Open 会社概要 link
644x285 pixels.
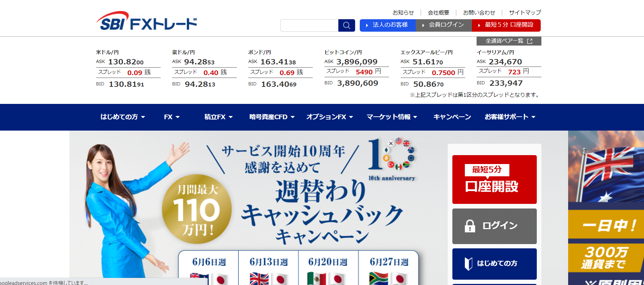[438, 12]
